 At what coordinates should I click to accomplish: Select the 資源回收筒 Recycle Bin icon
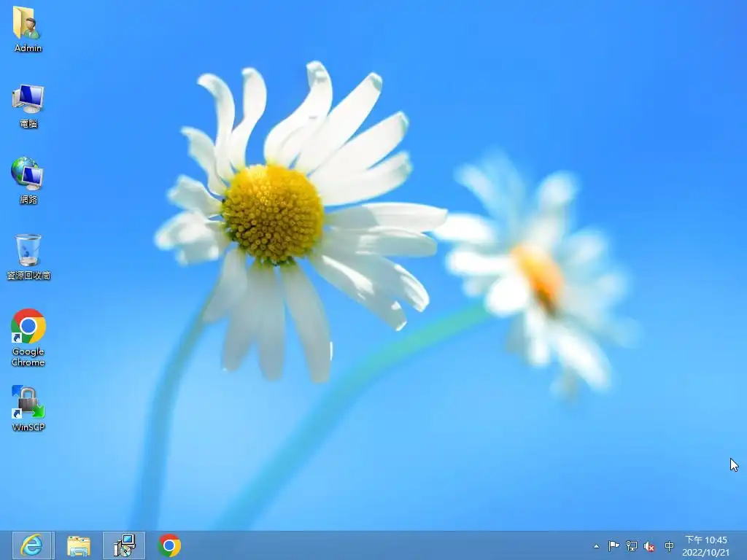(x=28, y=257)
